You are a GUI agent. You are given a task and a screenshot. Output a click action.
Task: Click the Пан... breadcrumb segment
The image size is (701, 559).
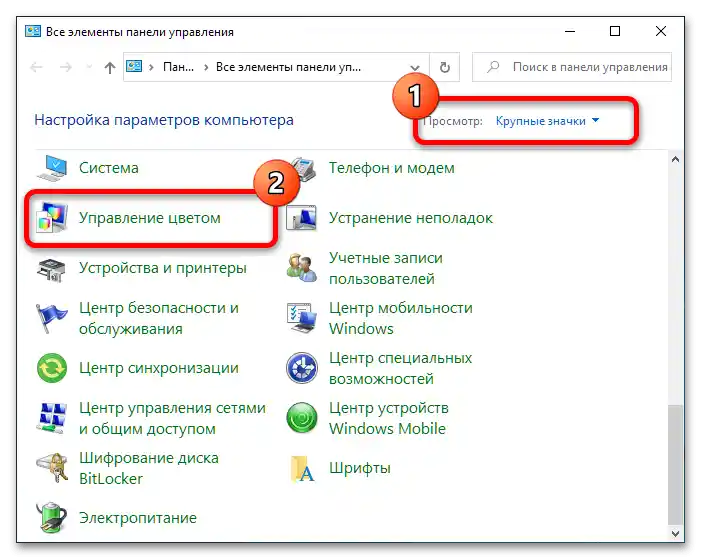click(x=178, y=67)
